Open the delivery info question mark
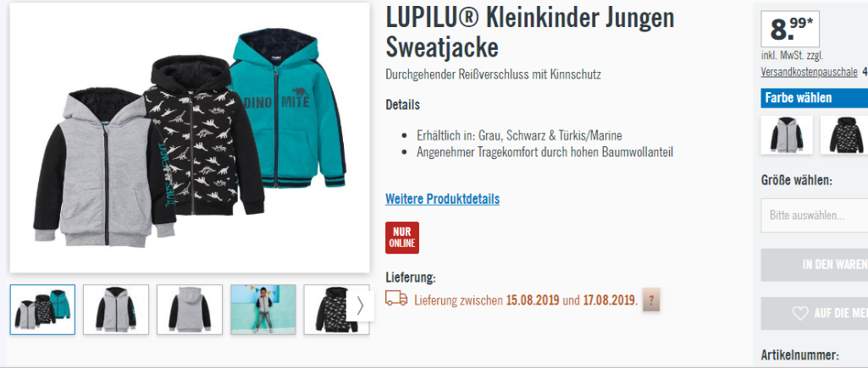The height and width of the screenshot is (368, 868). coord(651,300)
